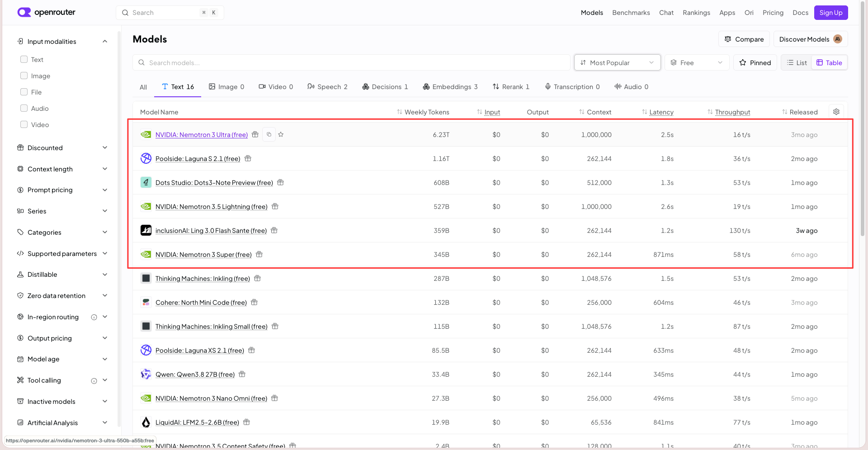
Task: Show Pinned models
Action: [x=755, y=62]
